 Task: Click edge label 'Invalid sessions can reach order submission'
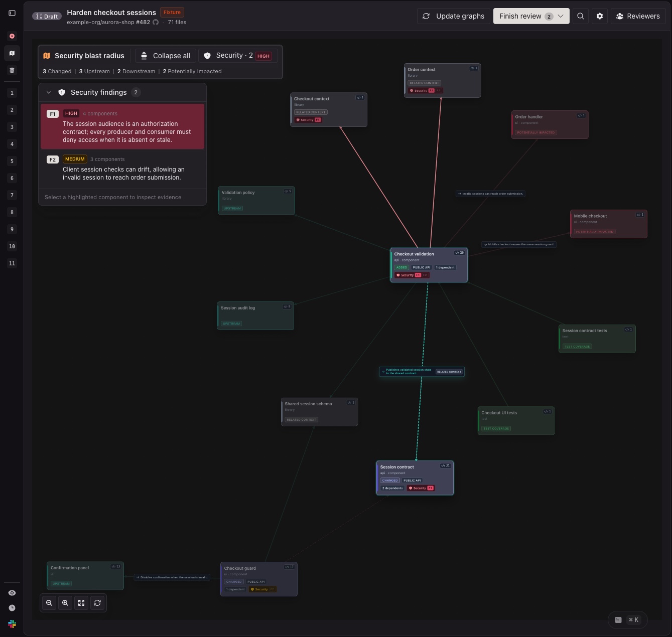[x=490, y=193]
